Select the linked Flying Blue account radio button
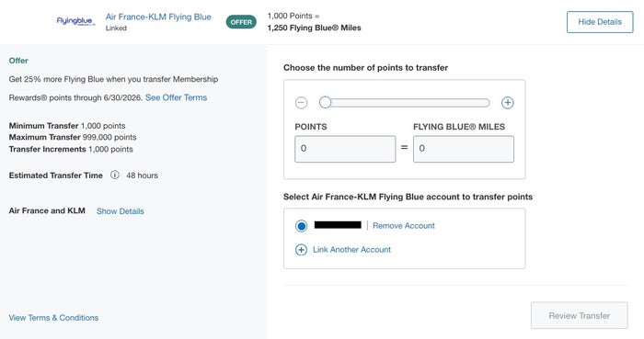This screenshot has width=644, height=339. (301, 226)
